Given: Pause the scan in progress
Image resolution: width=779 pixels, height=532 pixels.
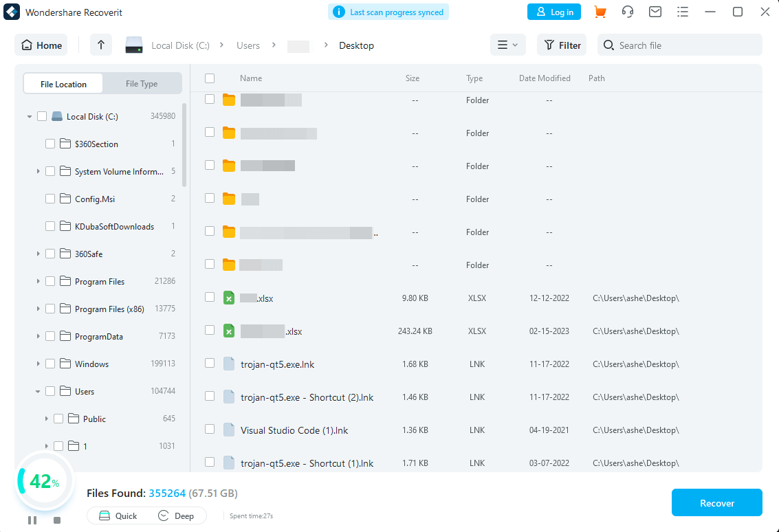Looking at the screenshot, I should pos(32,520).
